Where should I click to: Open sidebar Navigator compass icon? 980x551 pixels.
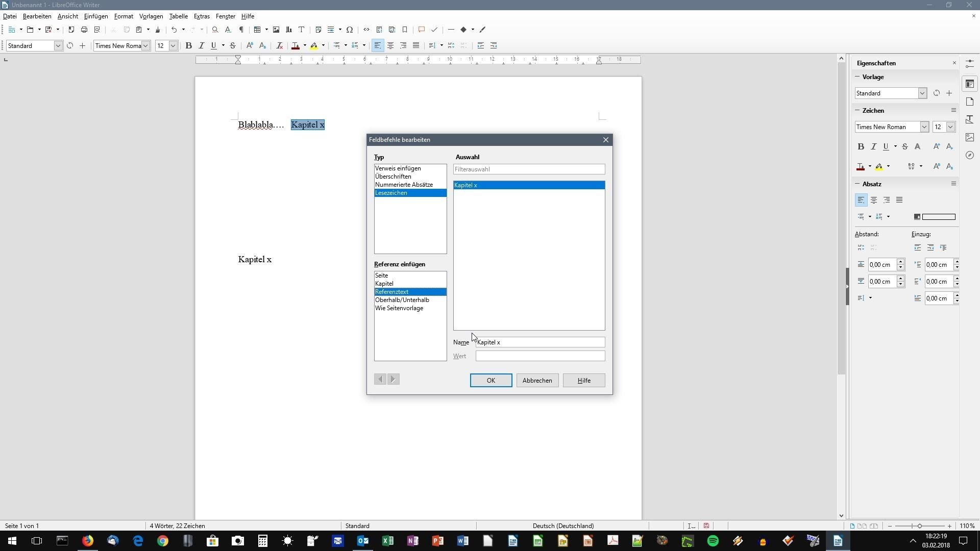(970, 155)
